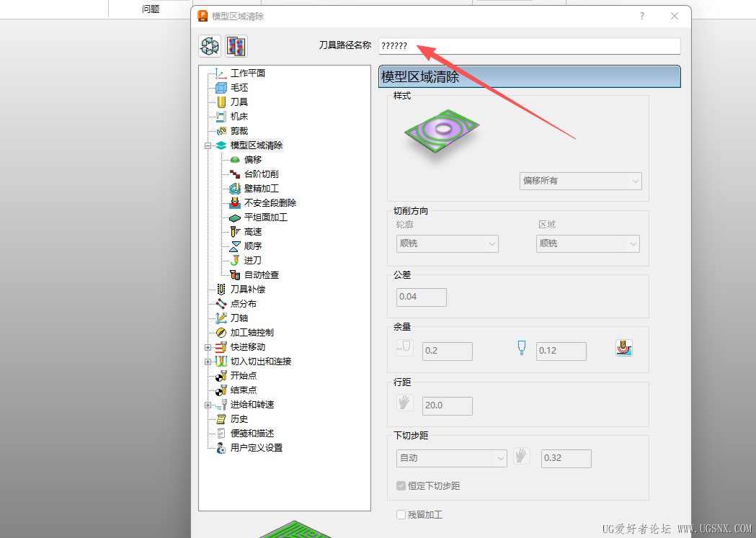Toggle the 恒定下切步距 checkbox
Viewport: 756px width, 538px height.
(x=401, y=486)
